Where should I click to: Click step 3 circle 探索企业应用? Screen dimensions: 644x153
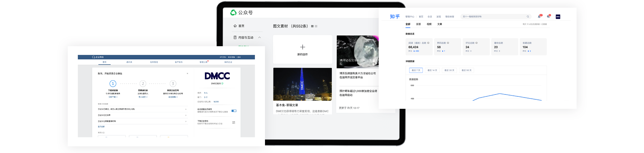click(x=173, y=83)
